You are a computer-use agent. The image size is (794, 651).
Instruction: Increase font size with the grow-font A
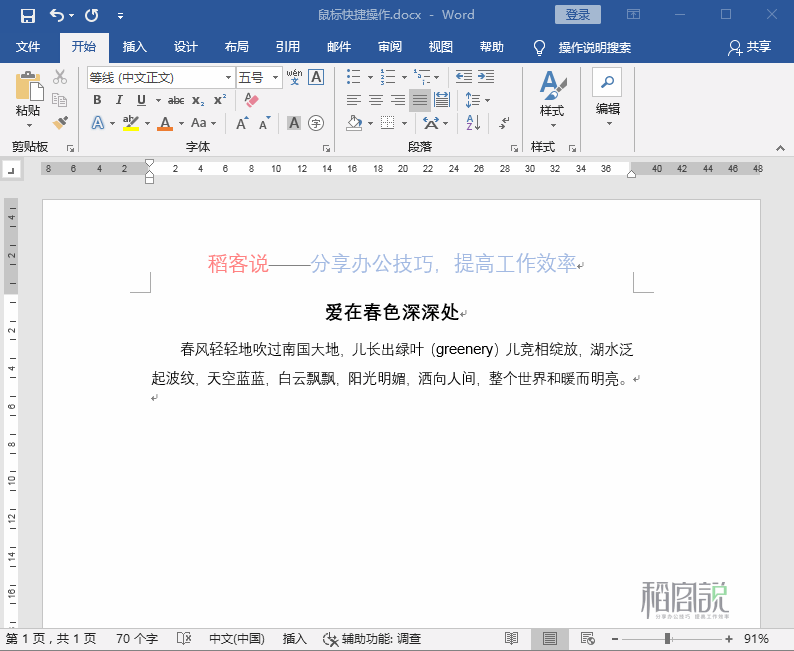coord(242,123)
